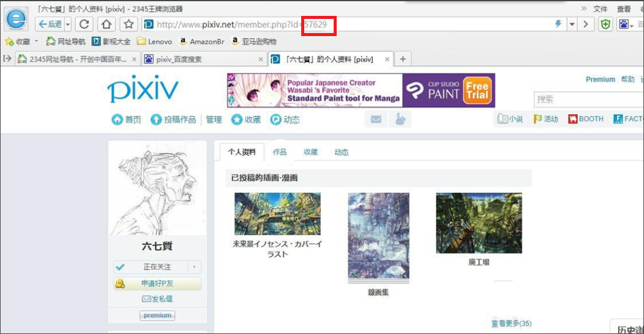Click the star bookmark icon in toolbar
Screen dimensions: 644x334
coord(129,24)
